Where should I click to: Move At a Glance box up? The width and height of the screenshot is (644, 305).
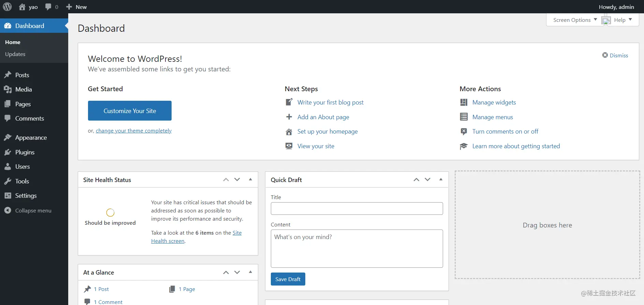226,272
